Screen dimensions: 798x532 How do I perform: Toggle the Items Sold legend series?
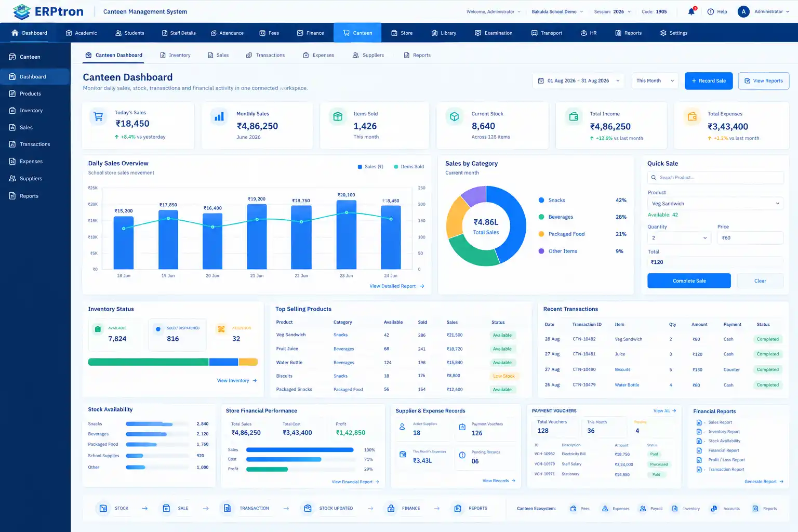[409, 167]
